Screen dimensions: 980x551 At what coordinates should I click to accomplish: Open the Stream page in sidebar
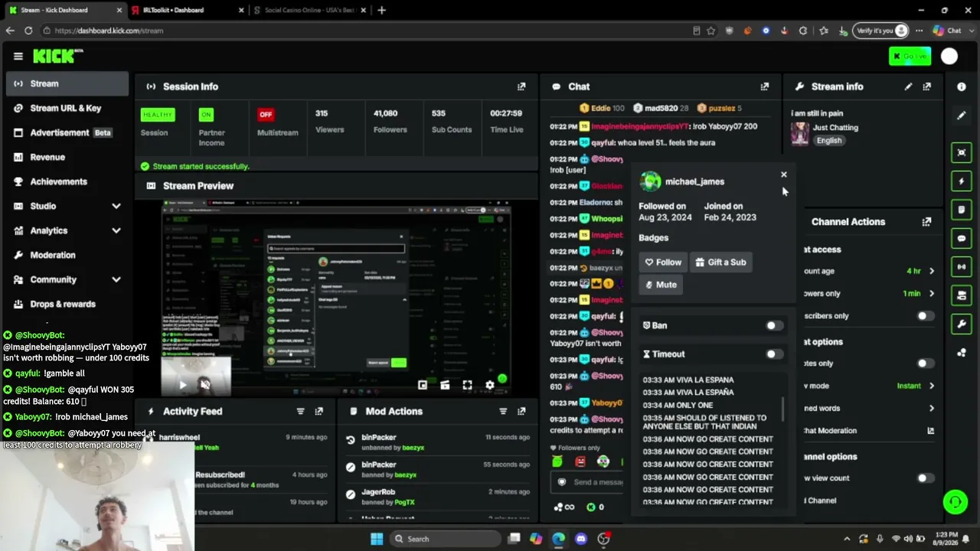click(67, 83)
